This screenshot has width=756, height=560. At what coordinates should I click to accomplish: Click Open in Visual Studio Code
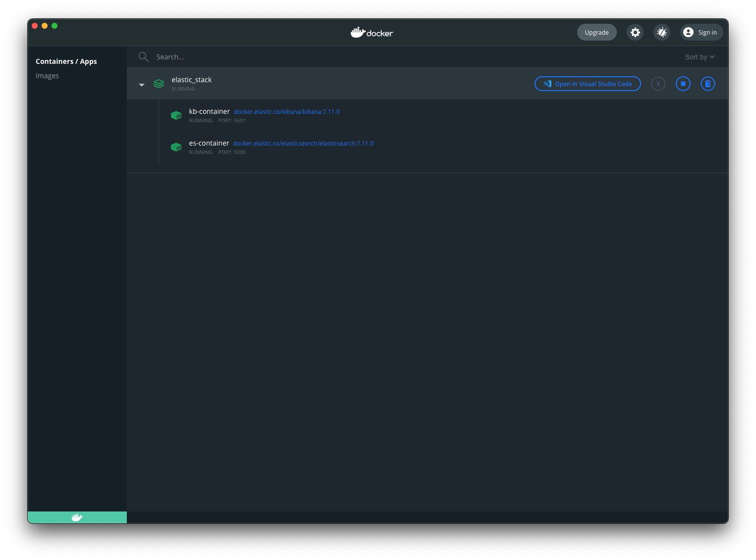click(588, 84)
